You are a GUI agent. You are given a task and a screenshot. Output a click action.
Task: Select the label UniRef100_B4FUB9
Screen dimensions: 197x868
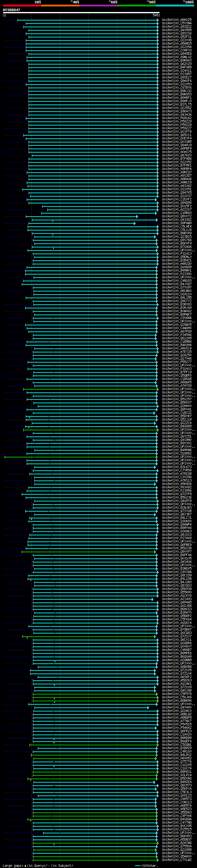[177, 67]
